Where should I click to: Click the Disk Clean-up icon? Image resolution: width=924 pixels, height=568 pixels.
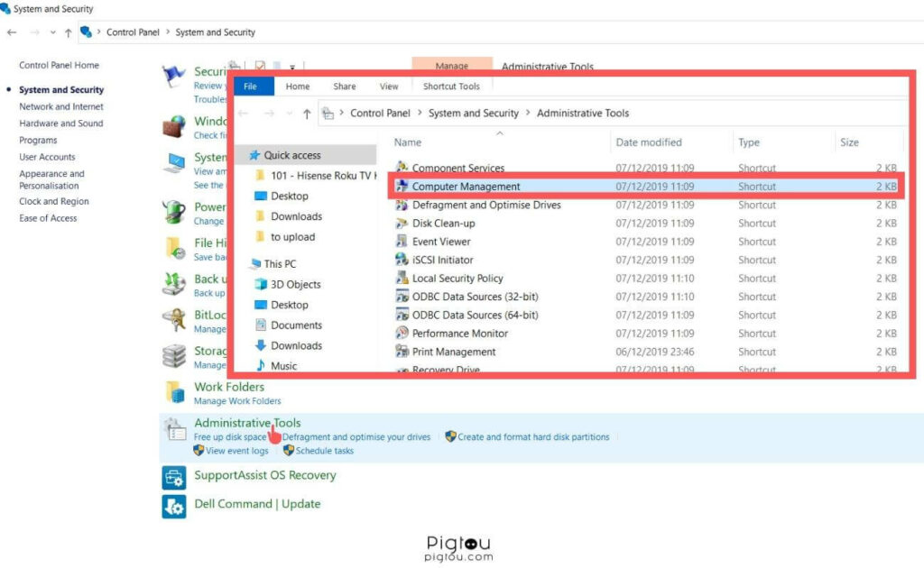[402, 224]
